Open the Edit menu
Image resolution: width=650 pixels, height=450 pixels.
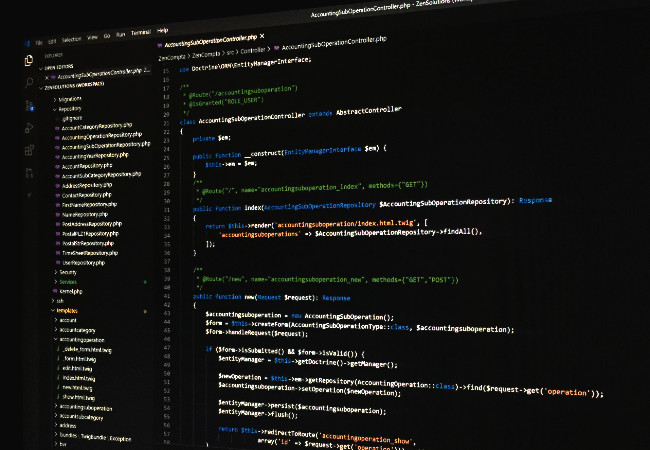click(52, 41)
